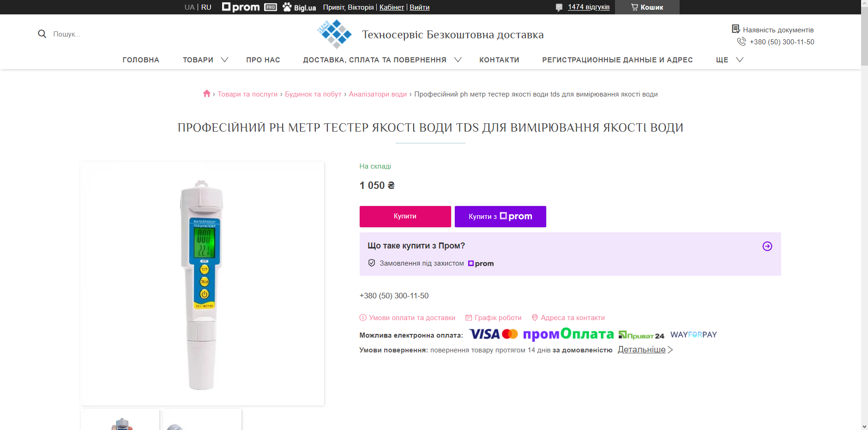Expand ДОСТАВКА, СПЛАТА ТА ПОВЕРНЕННЯ chevron

pos(458,60)
